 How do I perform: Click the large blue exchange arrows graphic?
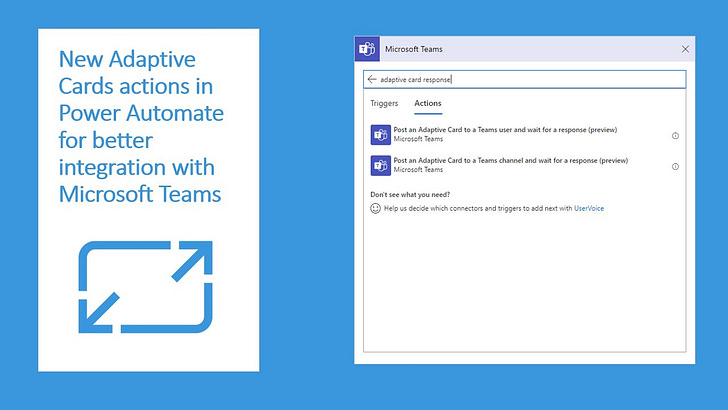(x=145, y=286)
